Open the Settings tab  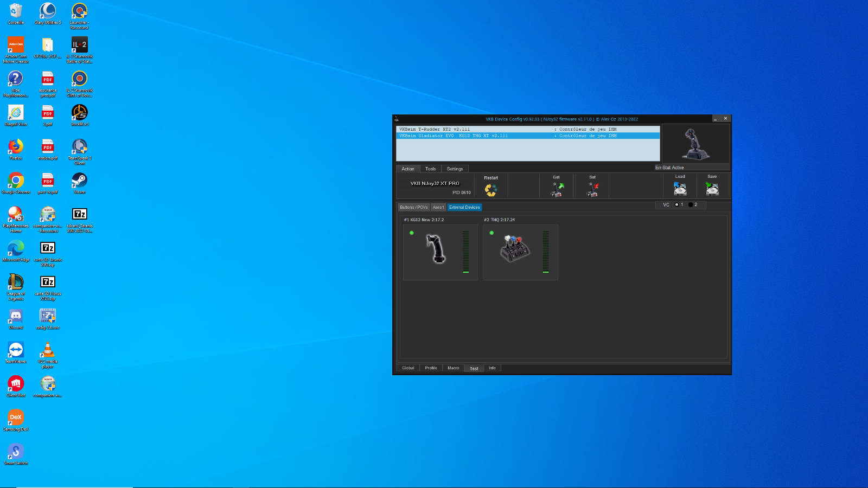pos(455,169)
